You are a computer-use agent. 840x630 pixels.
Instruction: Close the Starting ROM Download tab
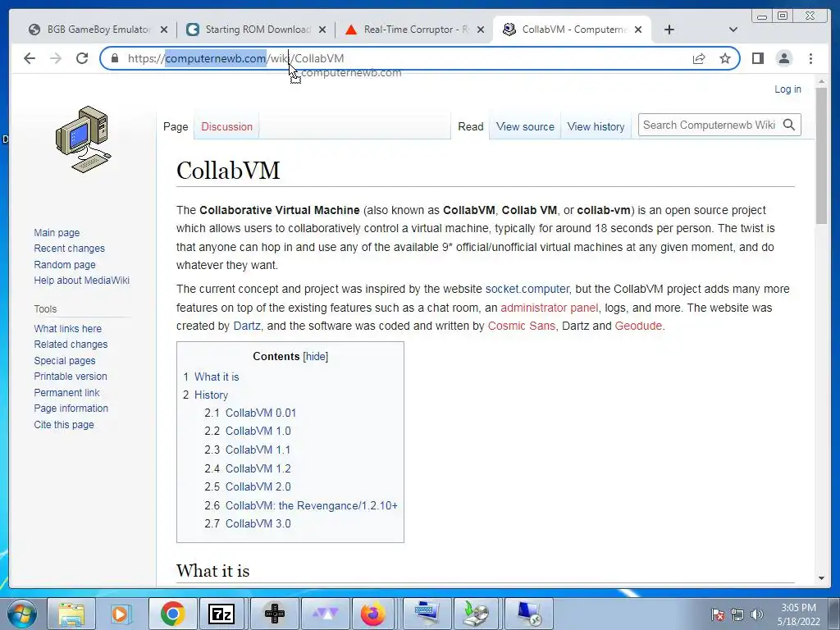322,30
